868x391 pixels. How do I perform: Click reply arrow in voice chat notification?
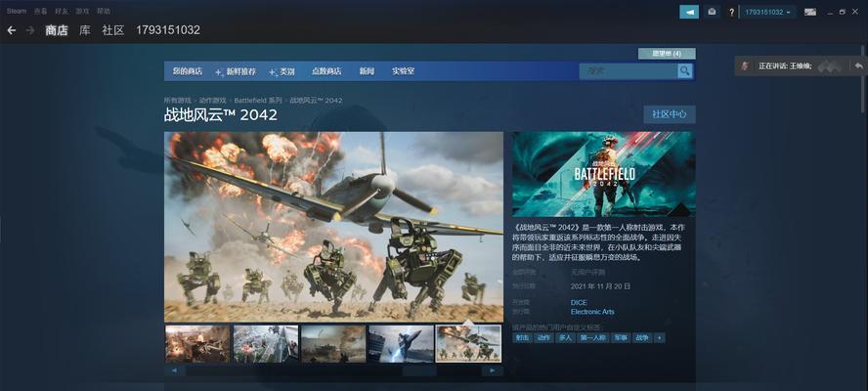point(858,65)
